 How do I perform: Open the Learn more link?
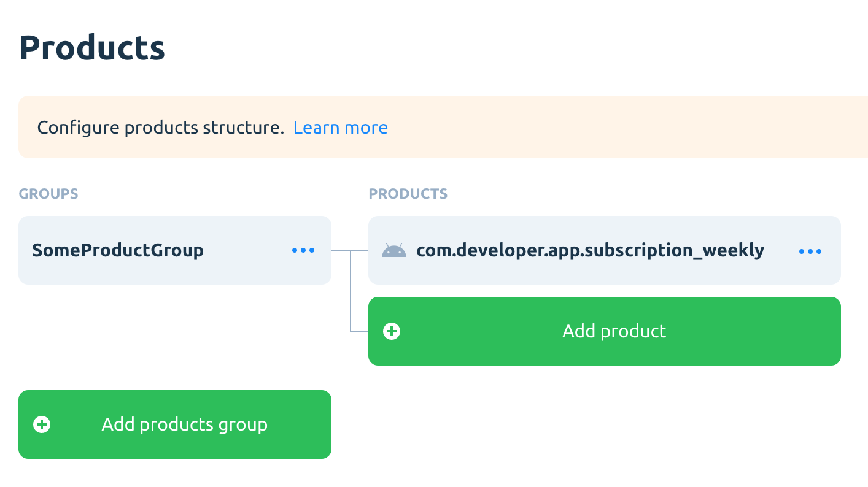341,128
